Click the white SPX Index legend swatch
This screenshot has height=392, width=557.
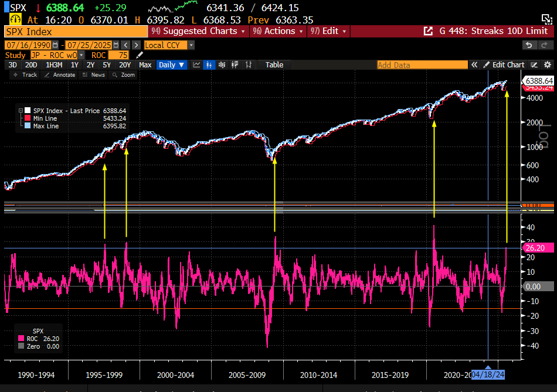coord(28,110)
